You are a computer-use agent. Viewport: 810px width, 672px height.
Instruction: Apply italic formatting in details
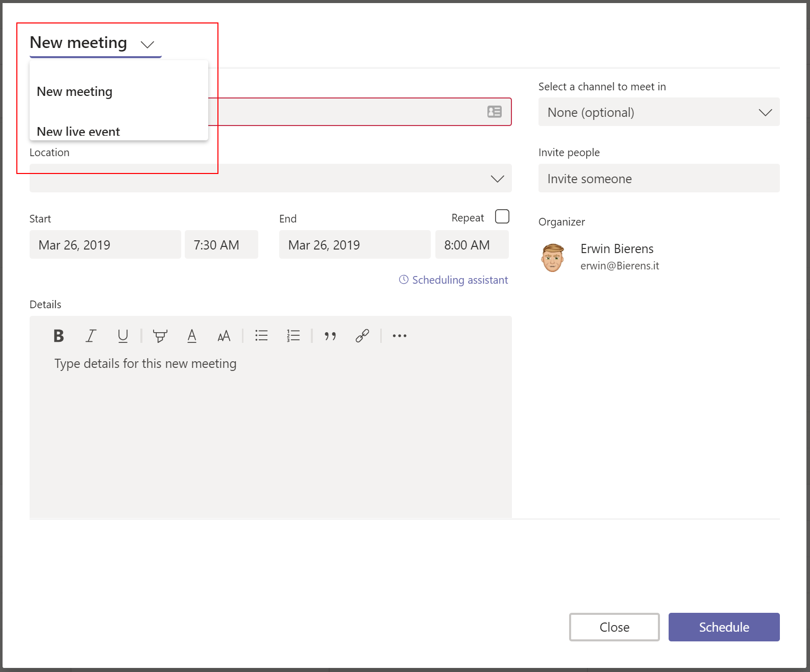pyautogui.click(x=91, y=336)
